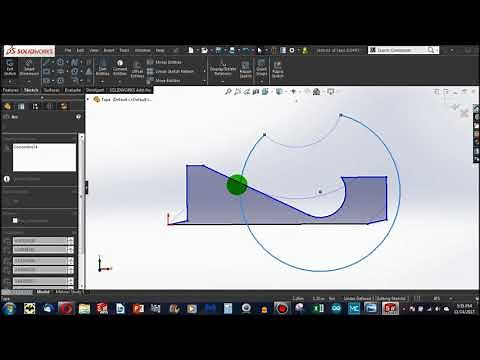The width and height of the screenshot is (480, 360).
Task: Open the Linear Sketch Pattern dropdown arrow
Action: 204,71
